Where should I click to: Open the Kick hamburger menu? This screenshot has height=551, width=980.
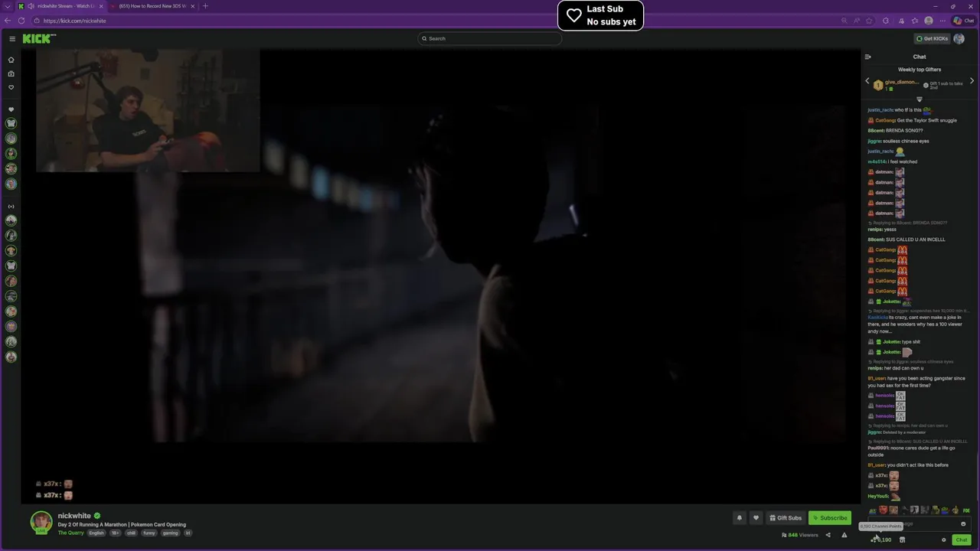coord(12,38)
